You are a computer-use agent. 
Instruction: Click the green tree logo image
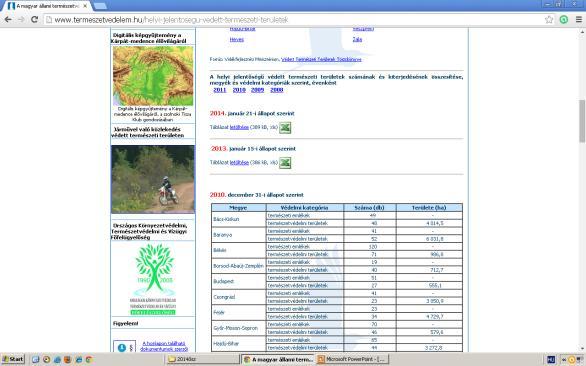click(154, 279)
